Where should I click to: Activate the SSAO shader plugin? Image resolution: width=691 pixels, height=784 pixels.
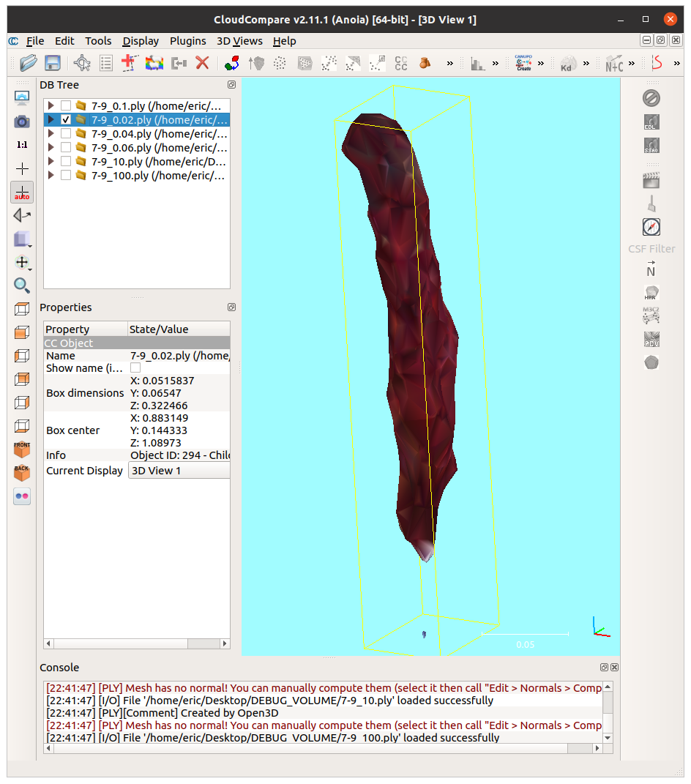tap(651, 145)
